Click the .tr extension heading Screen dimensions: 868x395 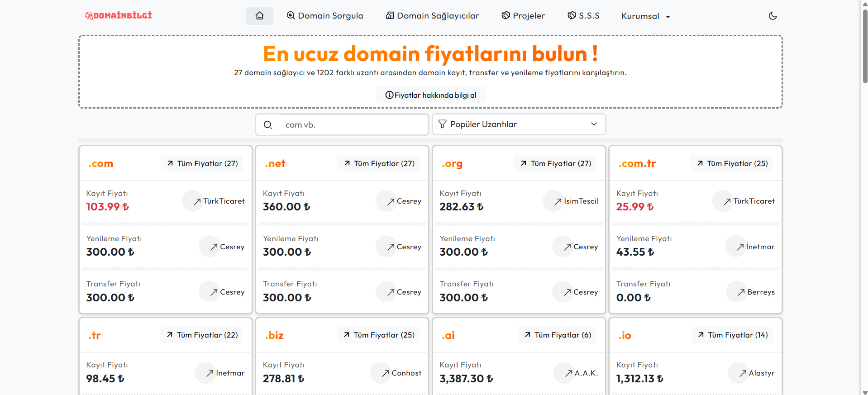pos(95,335)
